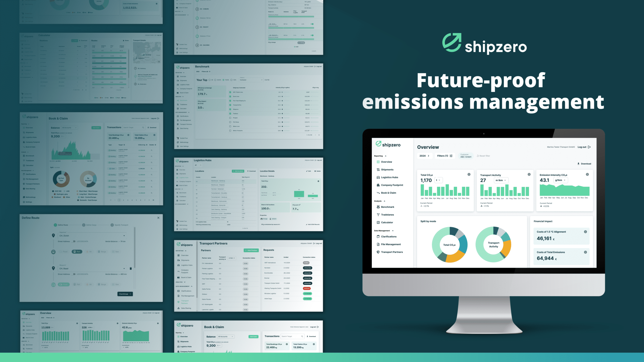The image size is (644, 362).
Task: Open Benchmark icon in monitor dashboard sidebar
Action: [378, 207]
